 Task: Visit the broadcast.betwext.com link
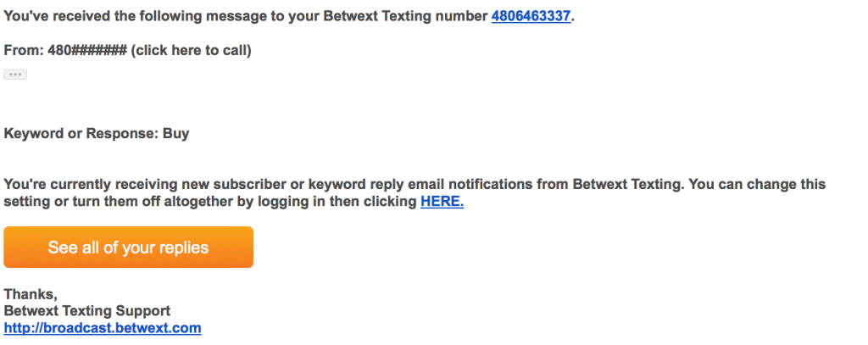[x=103, y=328]
